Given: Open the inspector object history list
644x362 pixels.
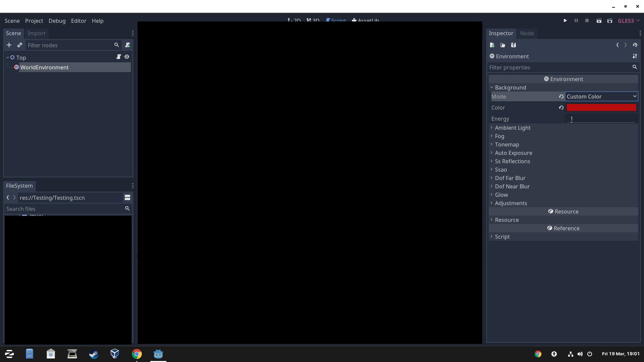Looking at the screenshot, I should coord(635,45).
